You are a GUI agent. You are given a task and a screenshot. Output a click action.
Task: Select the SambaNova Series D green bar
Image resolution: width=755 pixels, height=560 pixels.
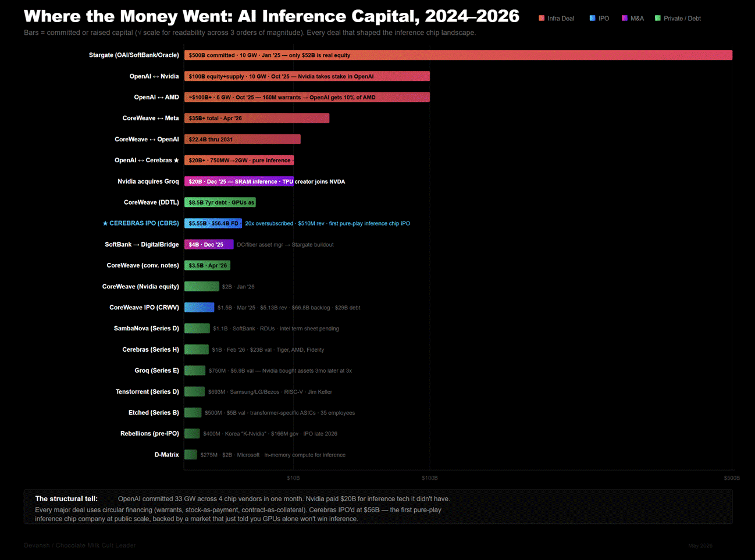tap(197, 329)
